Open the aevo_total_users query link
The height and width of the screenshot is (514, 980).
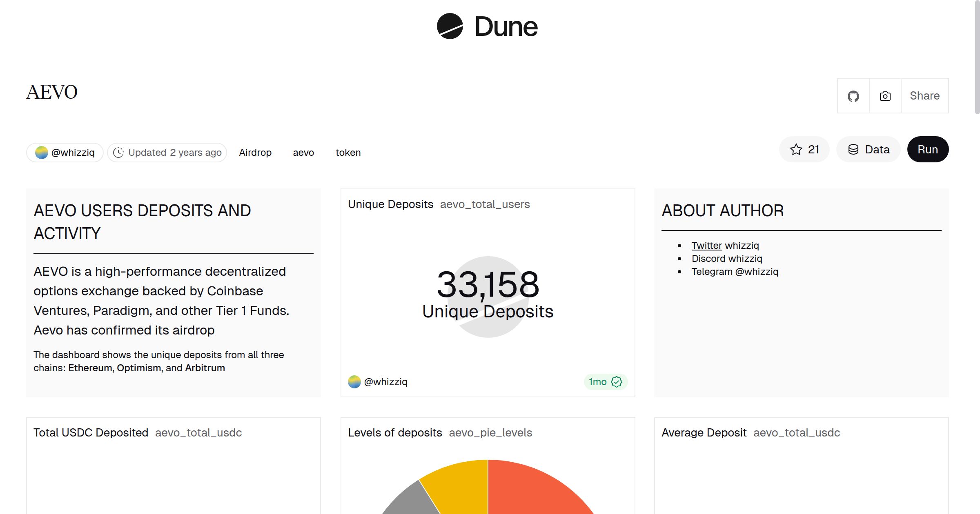[x=484, y=204]
